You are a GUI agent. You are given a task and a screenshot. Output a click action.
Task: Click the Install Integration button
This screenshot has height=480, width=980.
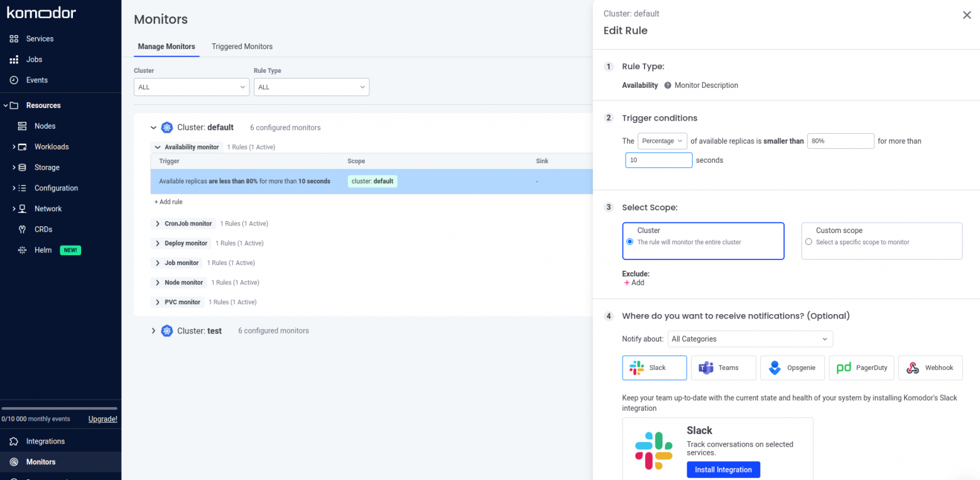723,470
